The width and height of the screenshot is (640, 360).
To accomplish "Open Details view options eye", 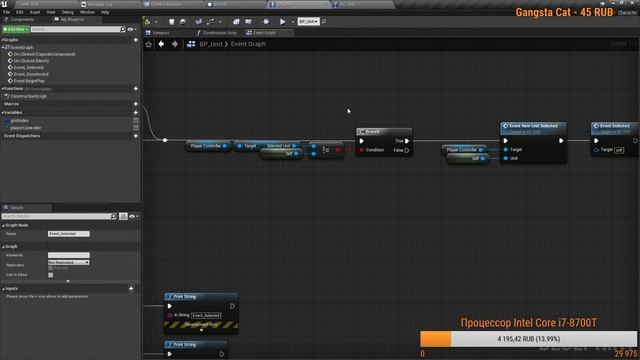I will 132,216.
